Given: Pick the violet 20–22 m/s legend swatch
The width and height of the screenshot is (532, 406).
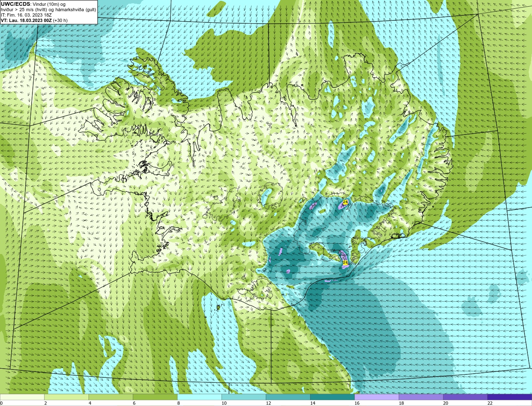Looking at the screenshot, I should pyautogui.click(x=465, y=397).
